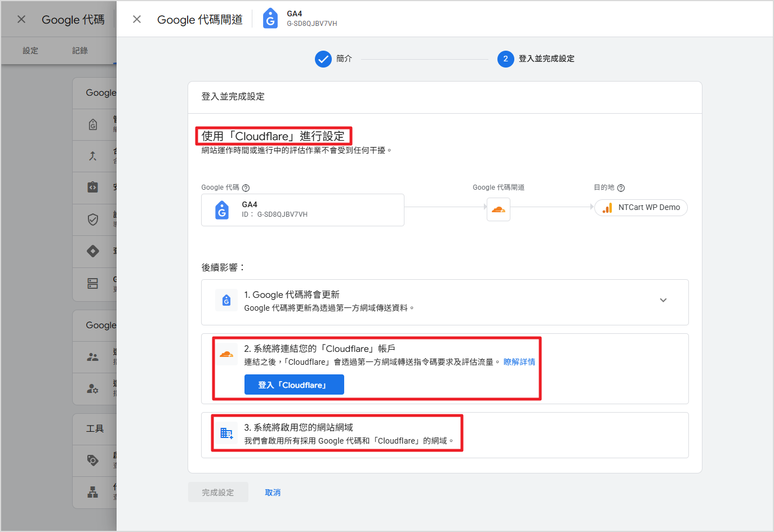Open the 目的地 help question mark
The height and width of the screenshot is (532, 774).
pyautogui.click(x=621, y=188)
